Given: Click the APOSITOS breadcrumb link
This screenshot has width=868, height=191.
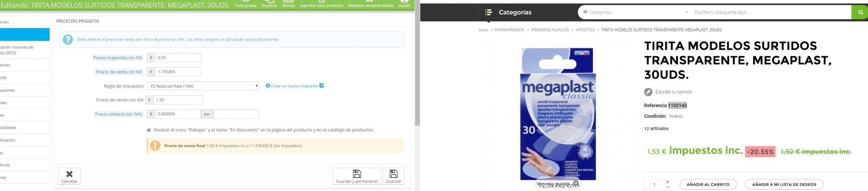Looking at the screenshot, I should click(585, 30).
